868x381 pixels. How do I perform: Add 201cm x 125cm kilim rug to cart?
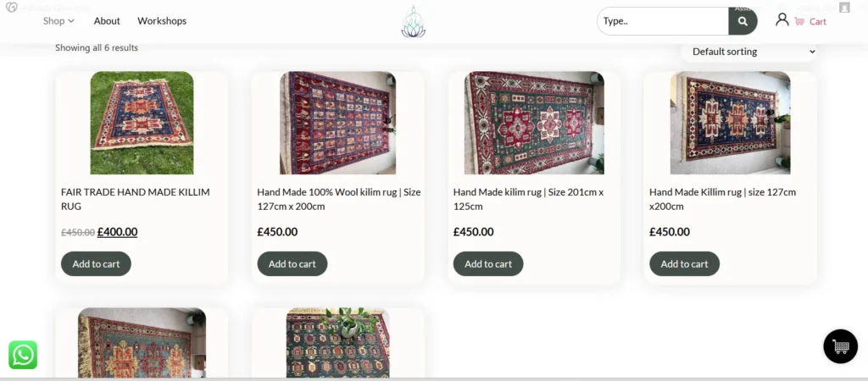(488, 263)
